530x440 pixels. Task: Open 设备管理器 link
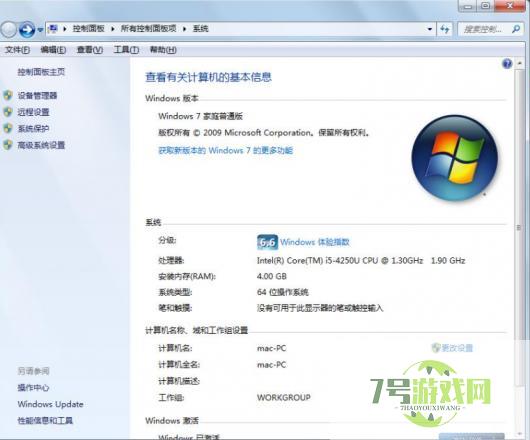(x=38, y=95)
